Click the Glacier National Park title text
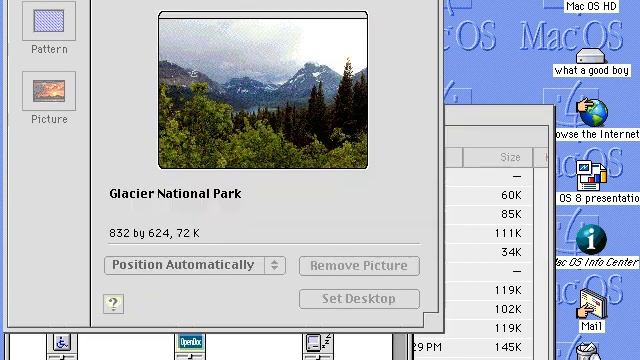 tap(175, 193)
